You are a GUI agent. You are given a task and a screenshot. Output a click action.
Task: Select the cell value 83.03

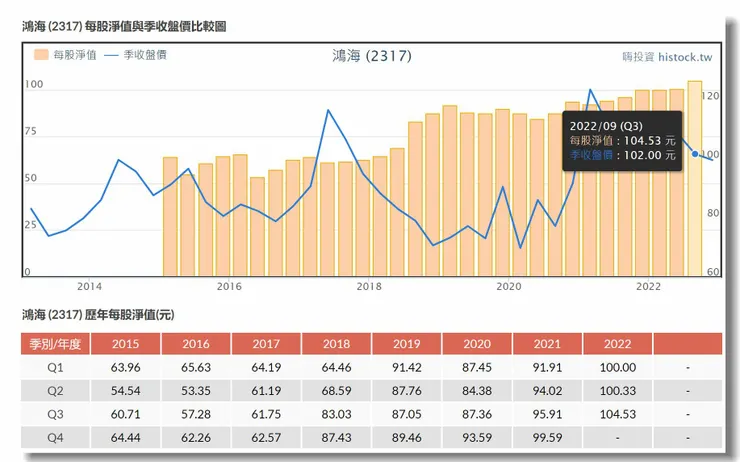click(336, 415)
